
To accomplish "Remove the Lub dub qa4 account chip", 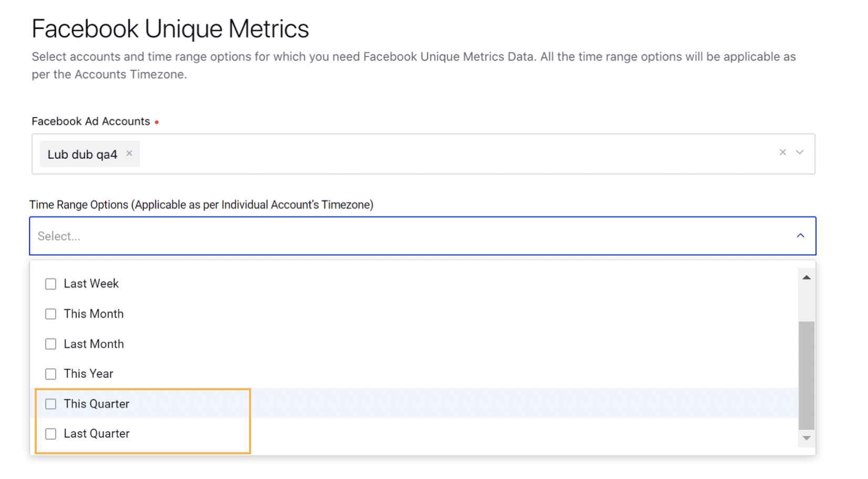I will tap(129, 153).
